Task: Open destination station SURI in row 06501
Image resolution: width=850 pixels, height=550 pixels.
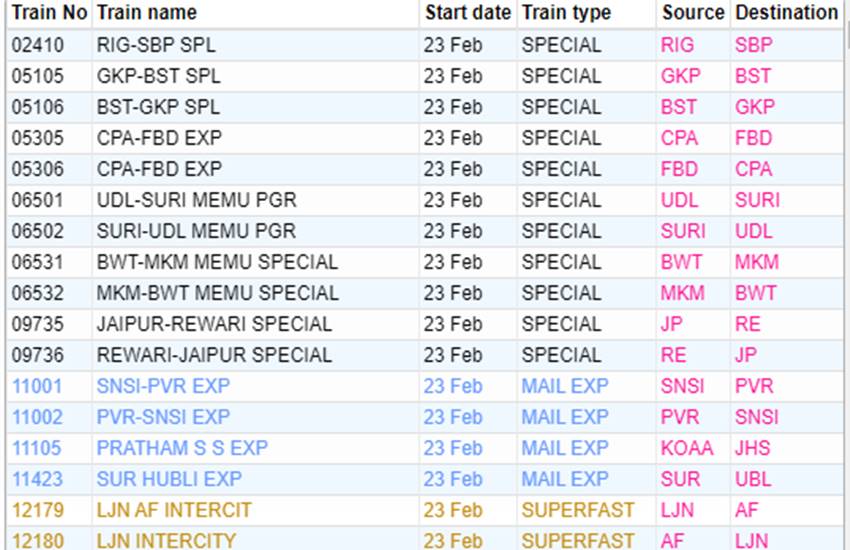Action: 757,200
